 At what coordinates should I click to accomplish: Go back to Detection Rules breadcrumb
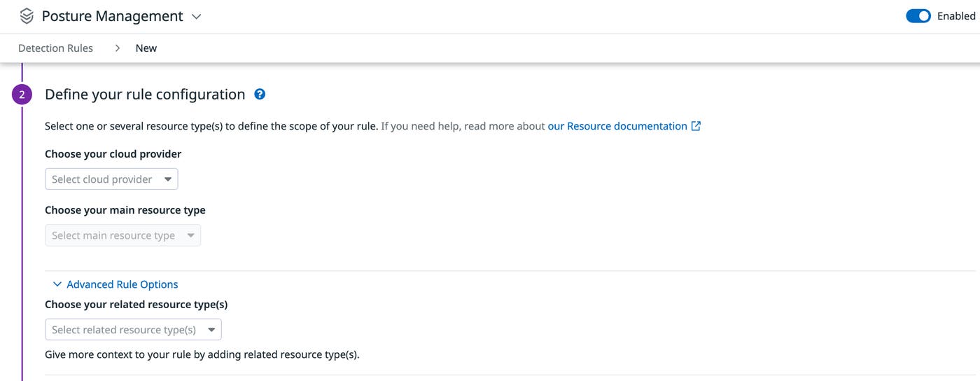point(55,48)
